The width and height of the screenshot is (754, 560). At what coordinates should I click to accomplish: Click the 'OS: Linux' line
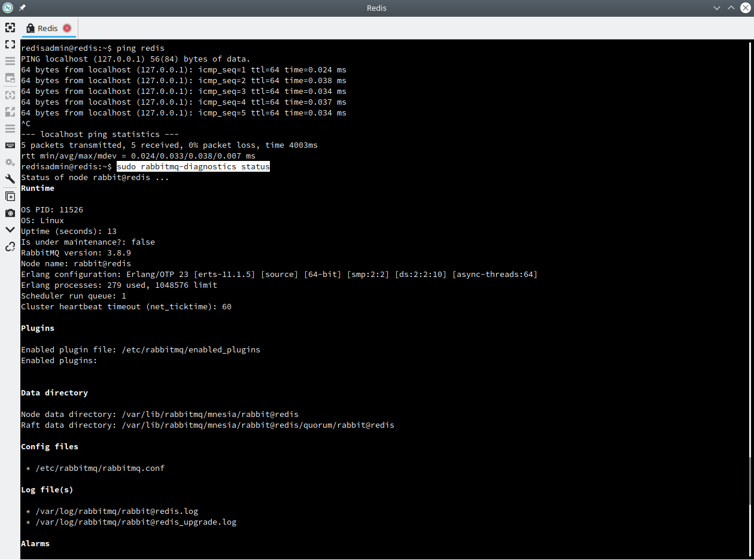coord(42,221)
